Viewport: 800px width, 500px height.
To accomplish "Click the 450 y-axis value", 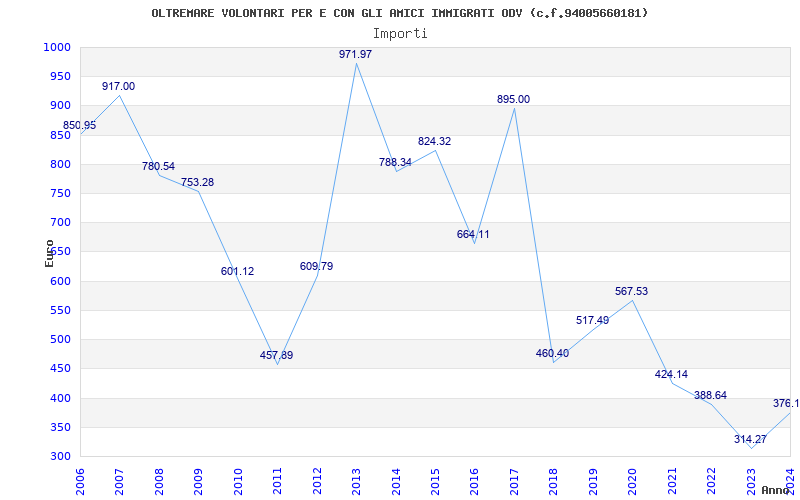I will click(x=60, y=368).
